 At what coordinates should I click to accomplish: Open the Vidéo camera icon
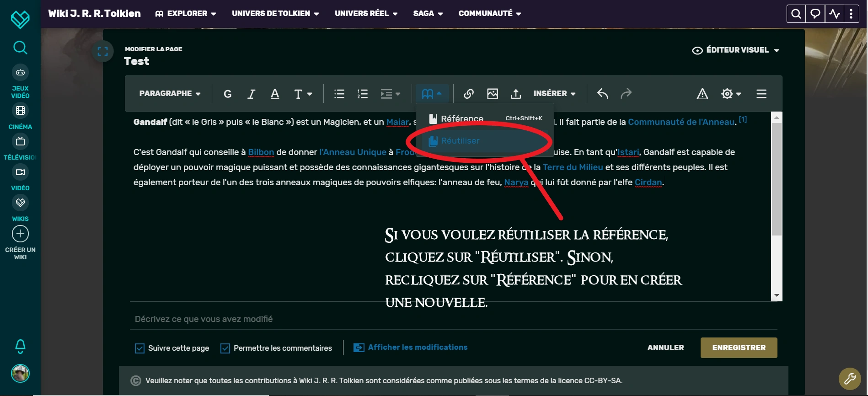(20, 172)
